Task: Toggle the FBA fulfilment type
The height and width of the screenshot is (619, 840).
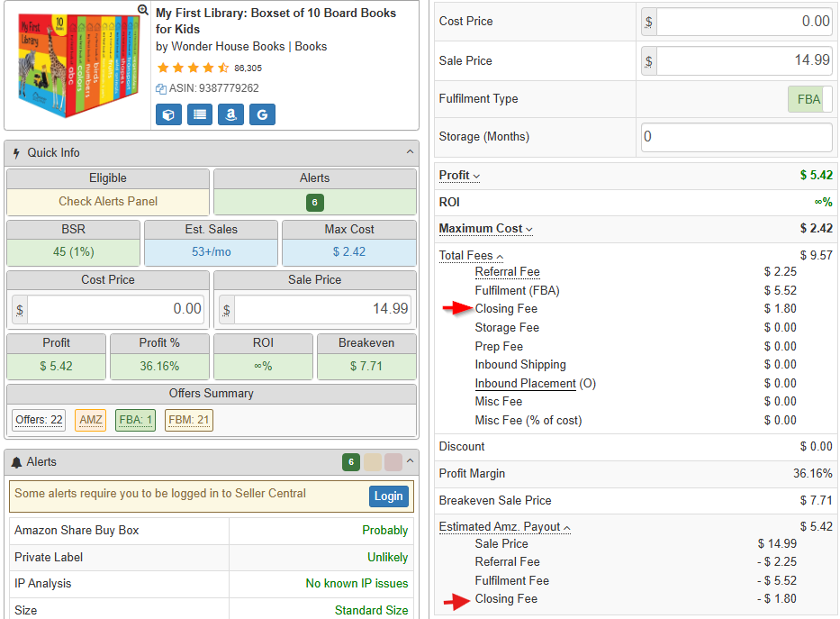Action: tap(808, 99)
